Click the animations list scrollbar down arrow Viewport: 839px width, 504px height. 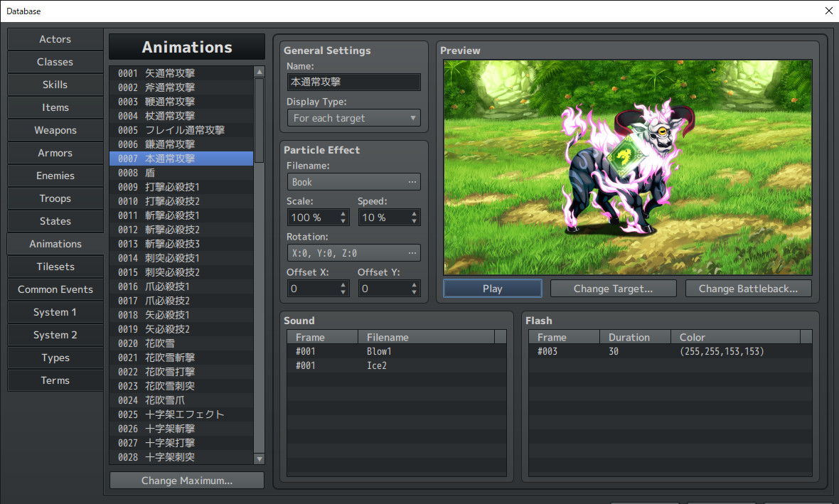(259, 457)
